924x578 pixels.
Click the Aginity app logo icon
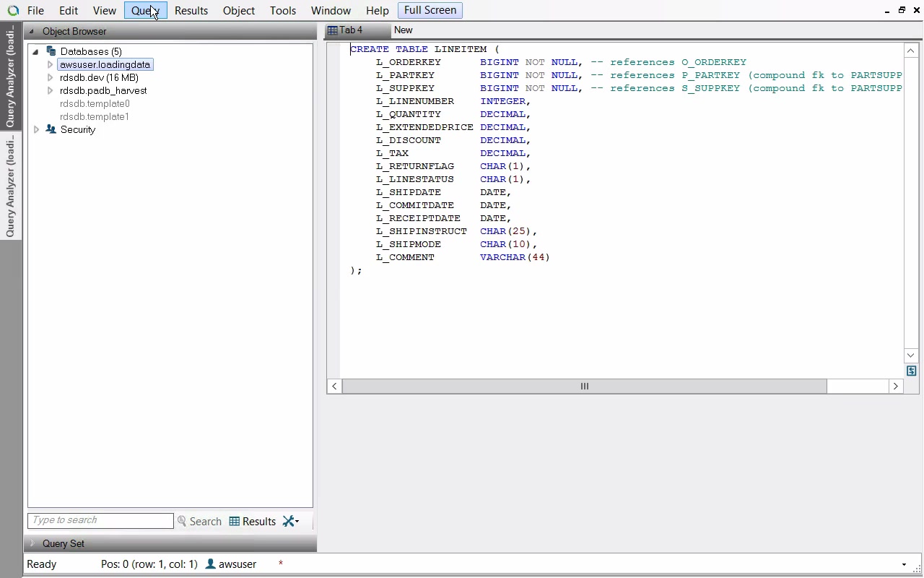[13, 11]
